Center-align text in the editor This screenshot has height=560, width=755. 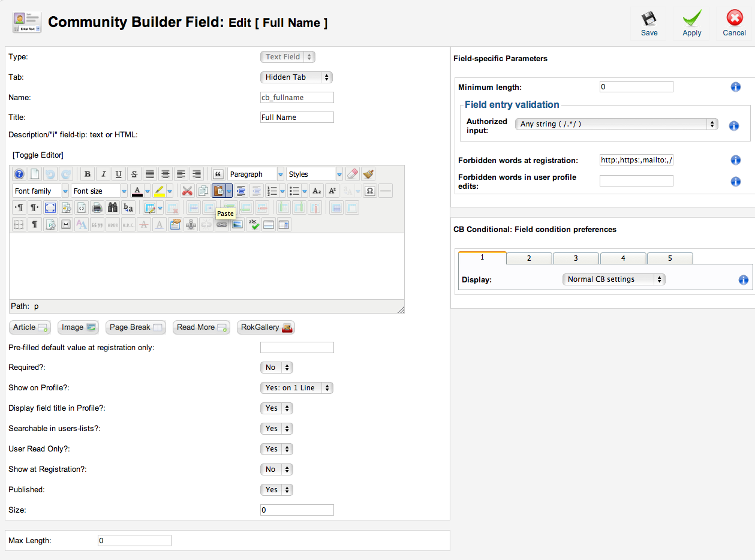166,174
